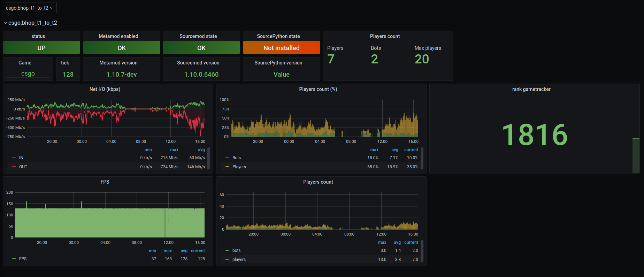Click the 65.0% Players max value
644x277 pixels.
click(x=373, y=167)
